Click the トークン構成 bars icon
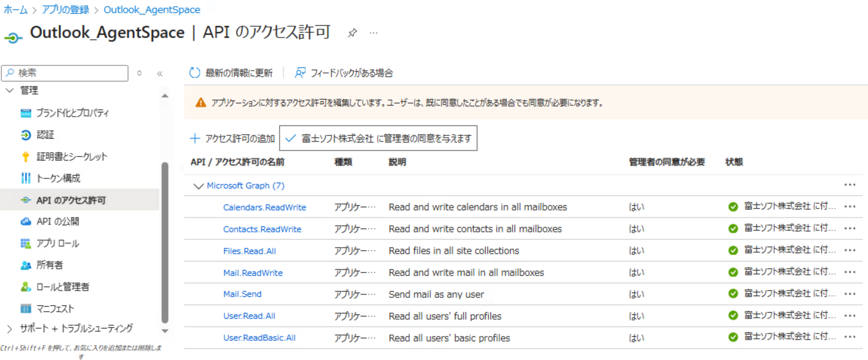Screen dimensions: 868x360 (x=26, y=178)
